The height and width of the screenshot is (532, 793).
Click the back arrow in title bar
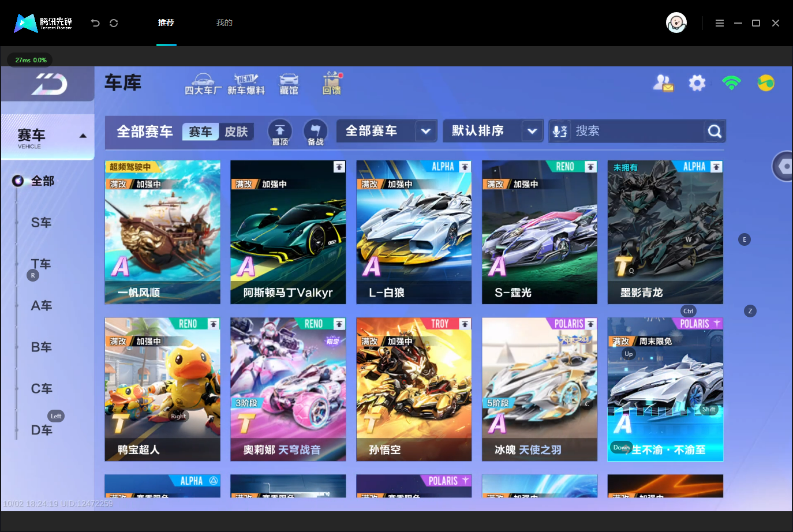point(95,23)
